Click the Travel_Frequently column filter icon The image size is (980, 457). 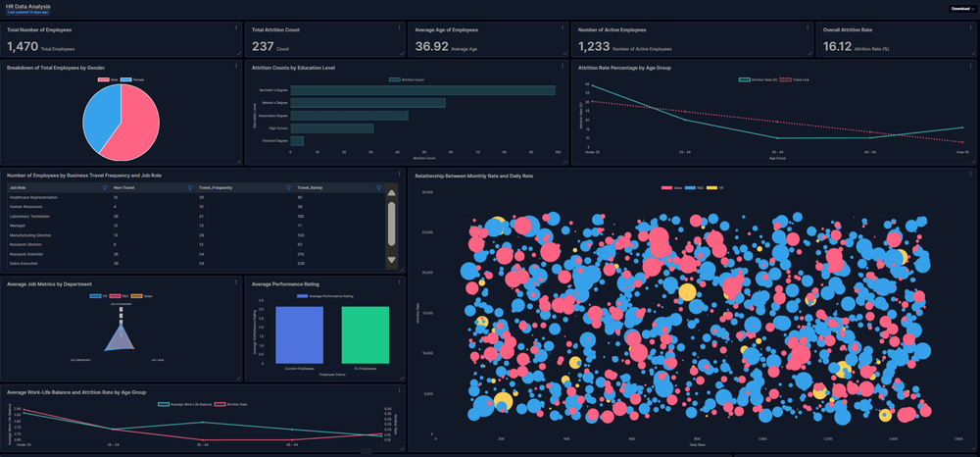(288, 187)
